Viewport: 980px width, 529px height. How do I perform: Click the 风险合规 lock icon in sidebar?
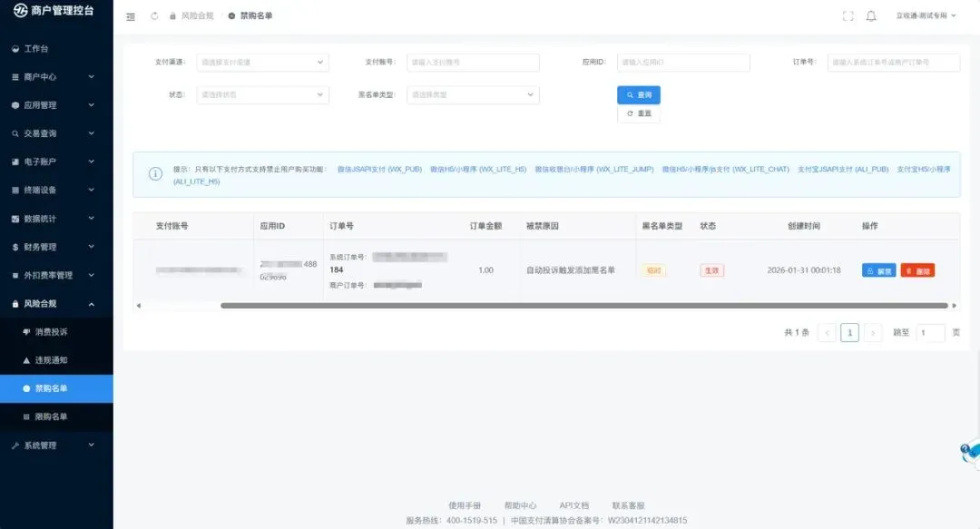[15, 304]
